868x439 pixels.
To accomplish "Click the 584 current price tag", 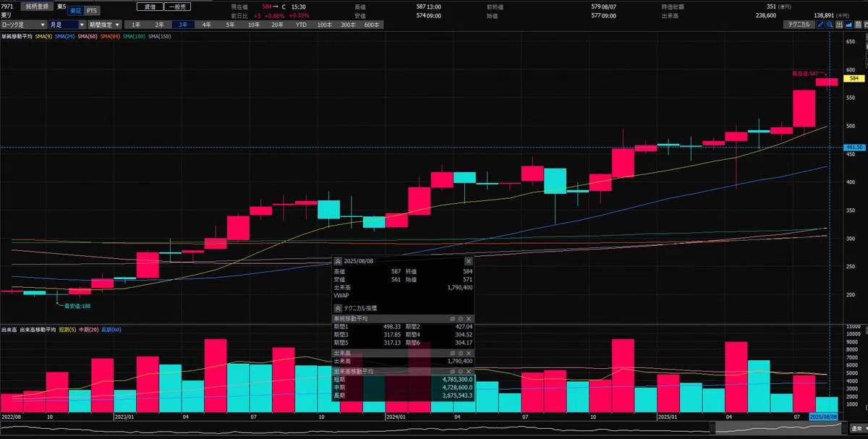I will (x=854, y=78).
